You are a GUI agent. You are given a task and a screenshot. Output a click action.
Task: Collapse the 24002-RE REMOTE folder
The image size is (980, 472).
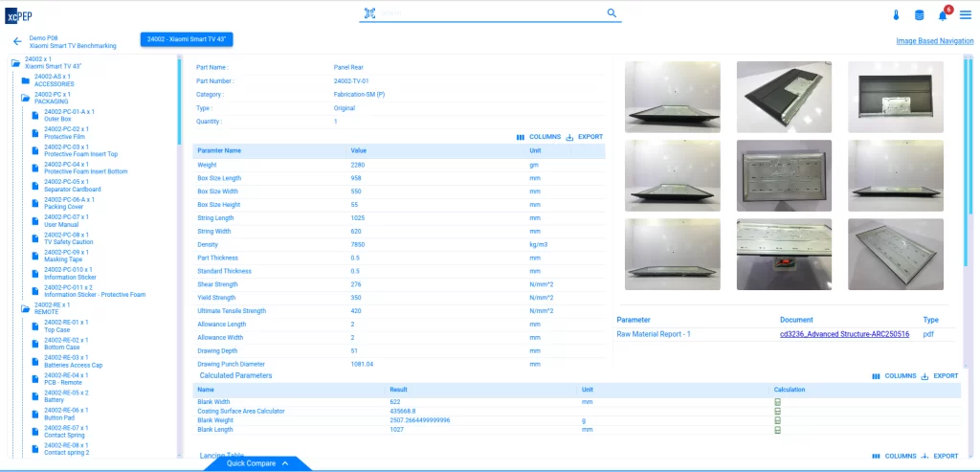point(26,308)
